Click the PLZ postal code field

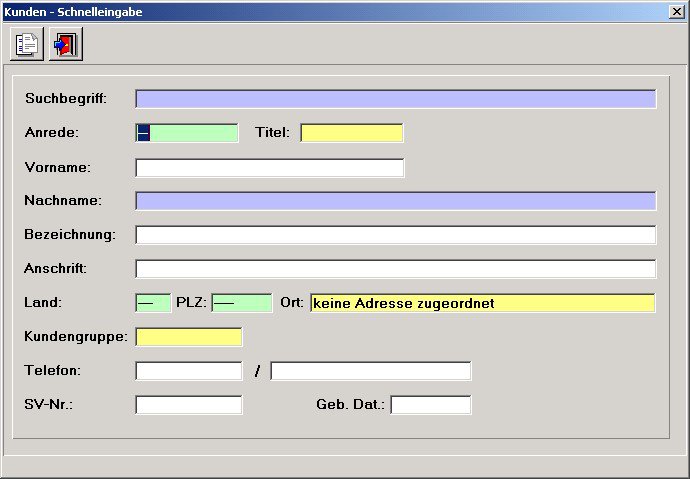241,303
